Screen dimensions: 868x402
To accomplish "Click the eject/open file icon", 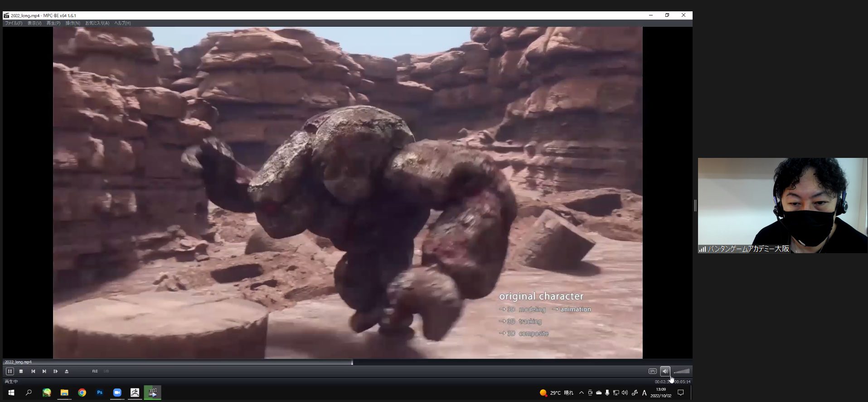I will tap(67, 371).
